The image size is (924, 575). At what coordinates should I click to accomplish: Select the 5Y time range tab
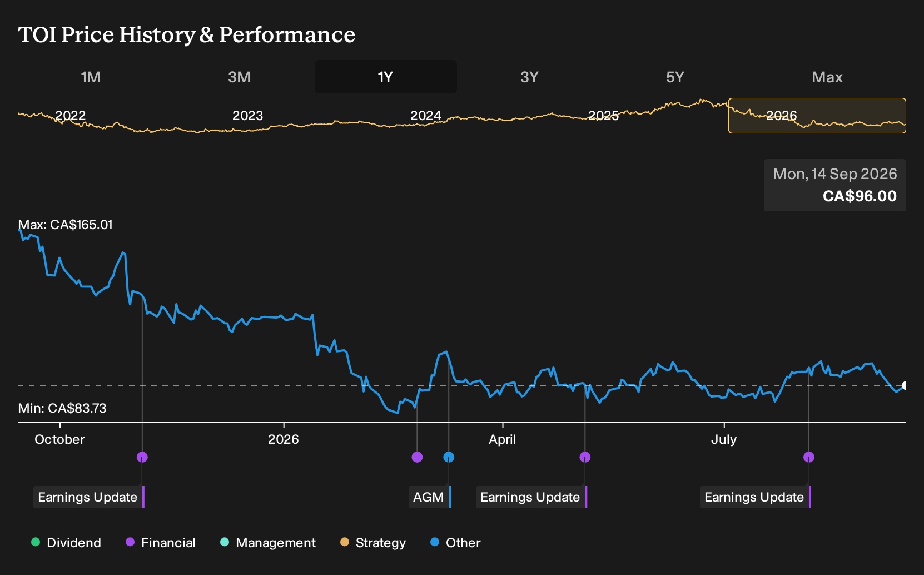(675, 77)
